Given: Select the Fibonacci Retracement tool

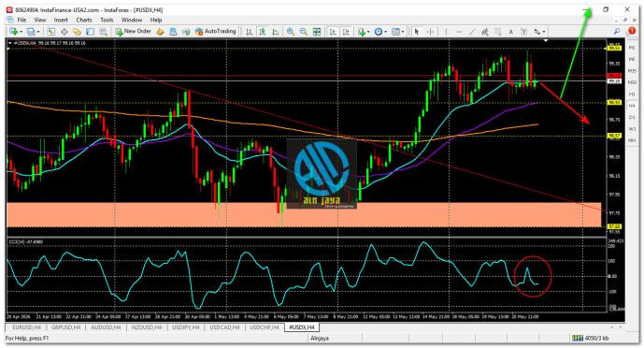Looking at the screenshot, I should [498, 32].
